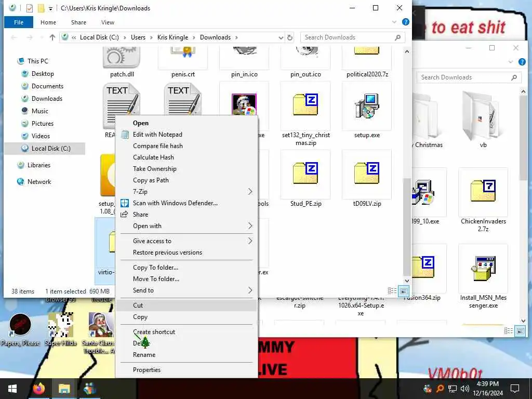
Task: Open the volume control in tray
Action: click(465, 389)
